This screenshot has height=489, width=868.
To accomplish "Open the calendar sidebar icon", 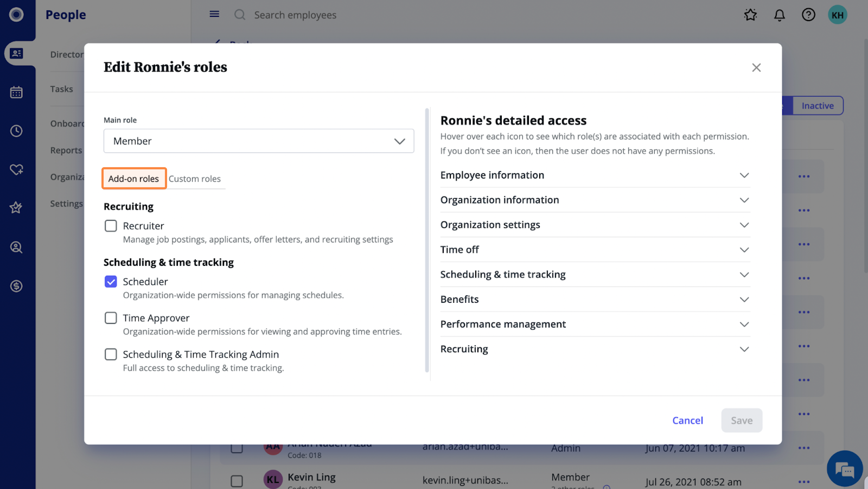I will (x=16, y=92).
